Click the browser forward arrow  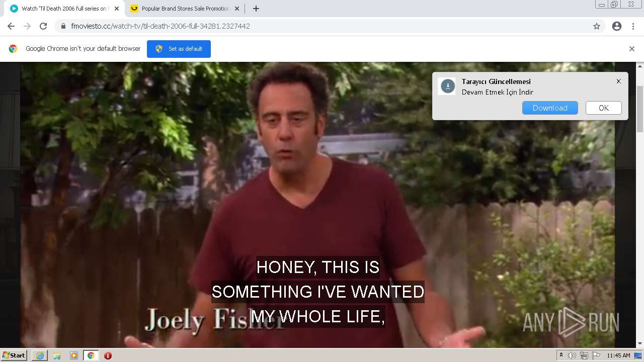click(27, 26)
